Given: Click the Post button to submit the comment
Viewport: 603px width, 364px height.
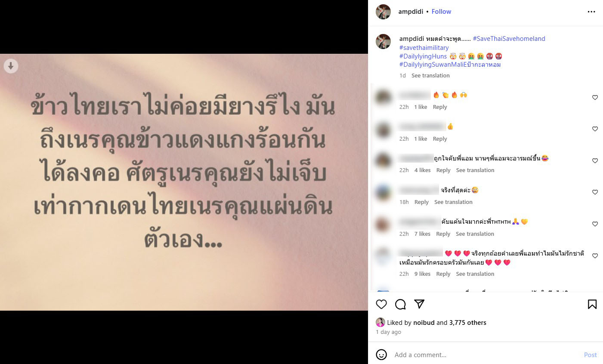Looking at the screenshot, I should tap(590, 355).
